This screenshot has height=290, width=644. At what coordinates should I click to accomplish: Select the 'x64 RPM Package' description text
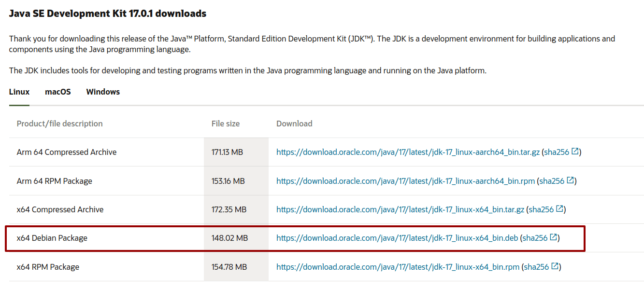tap(48, 267)
